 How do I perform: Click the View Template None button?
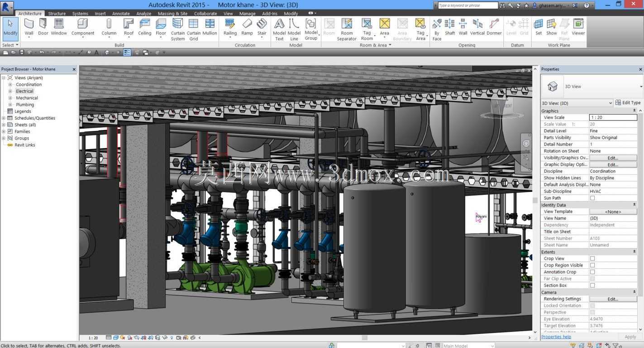tap(613, 212)
